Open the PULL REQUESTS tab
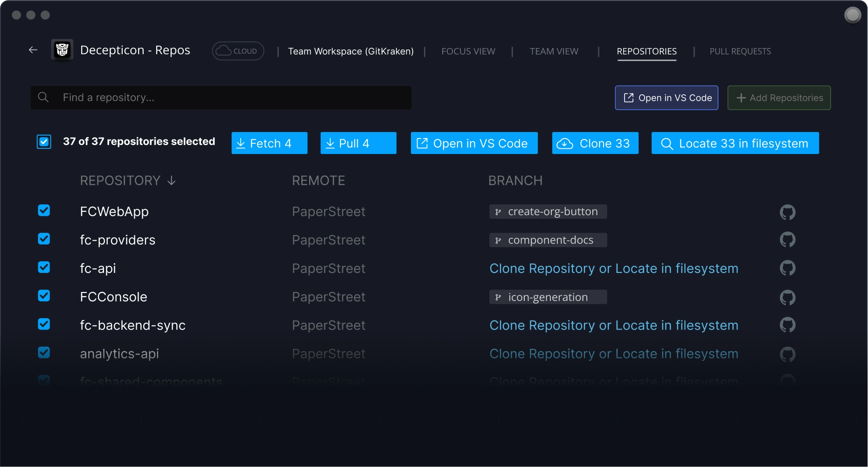Image resolution: width=868 pixels, height=467 pixels. click(740, 51)
